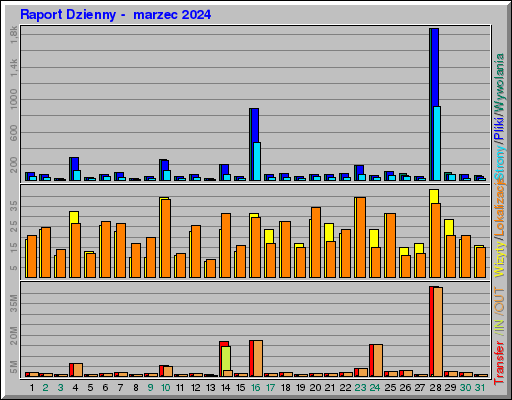Click day label 6 on bottom axis
Image resolution: width=512 pixels, height=400 pixels.
click(x=105, y=388)
